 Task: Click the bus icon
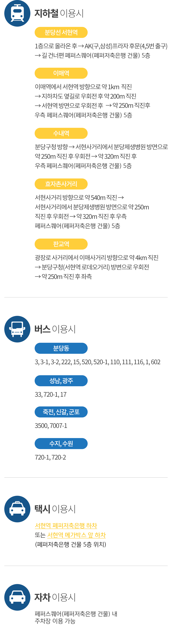[17, 329]
